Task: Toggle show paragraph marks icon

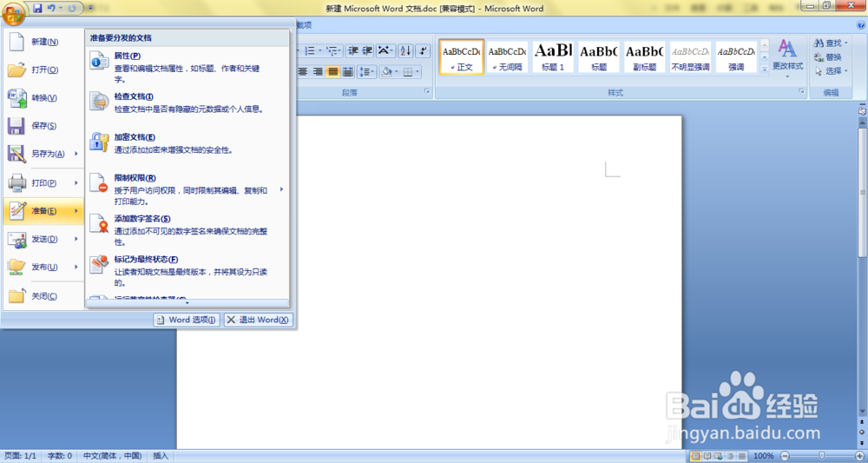Action: [424, 51]
